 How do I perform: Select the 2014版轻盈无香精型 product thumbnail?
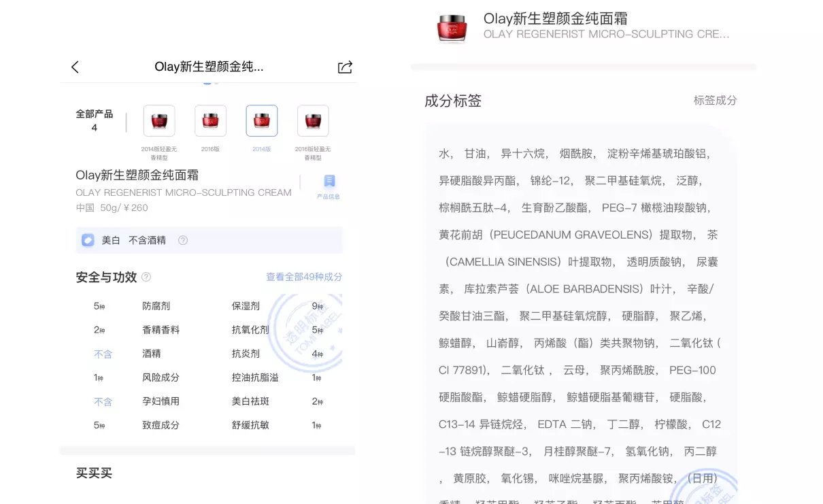tap(159, 121)
